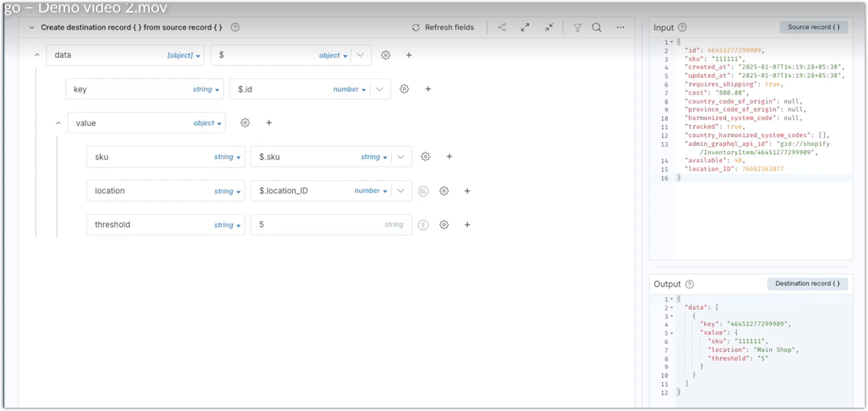This screenshot has height=411, width=868.
Task: Click the Destination record { } button
Action: click(807, 284)
